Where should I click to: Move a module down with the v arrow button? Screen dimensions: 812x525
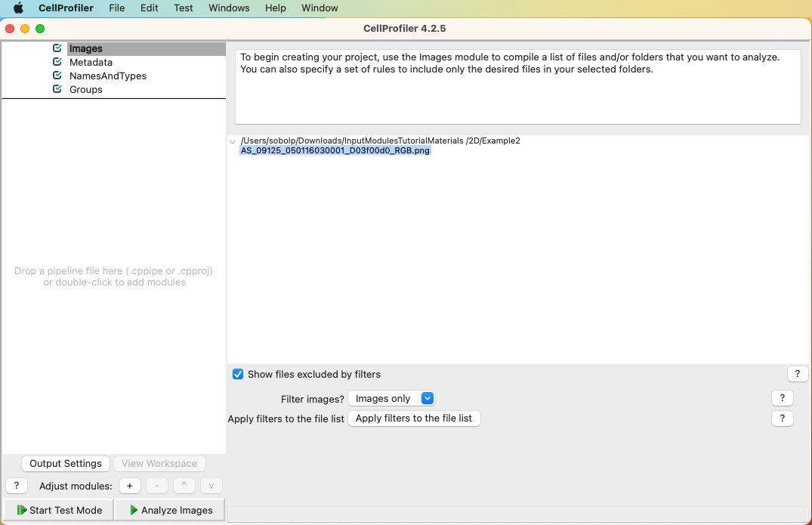point(211,486)
